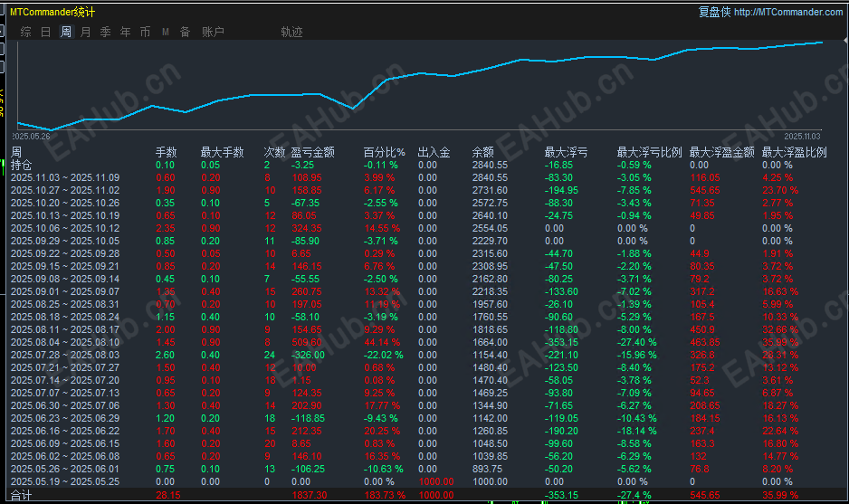Select the 2025.10.20 ~ 2025.10.26 week row
Screen dimensions: 849x504
tap(425, 203)
